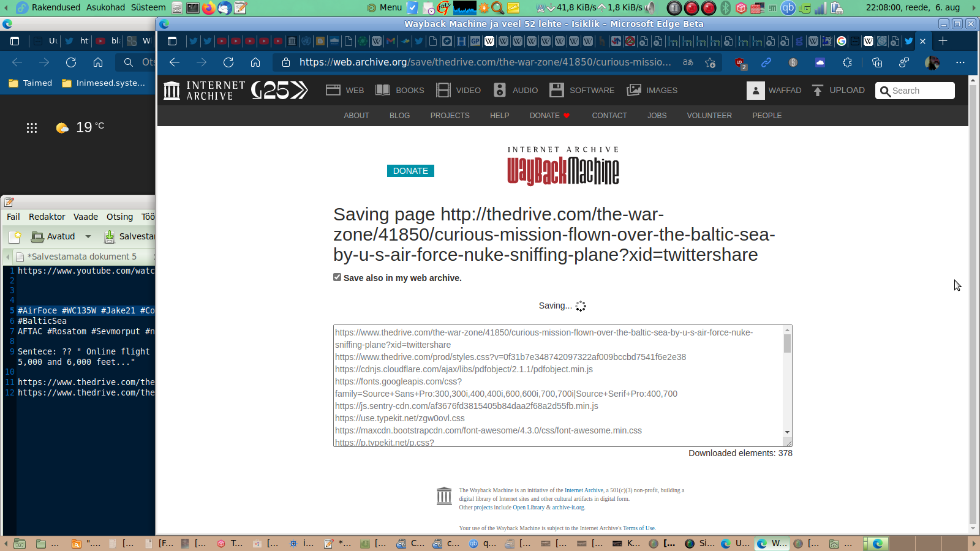Click the Avatud open-file button in the editor
Screen dimensions: 980x551
point(53,236)
